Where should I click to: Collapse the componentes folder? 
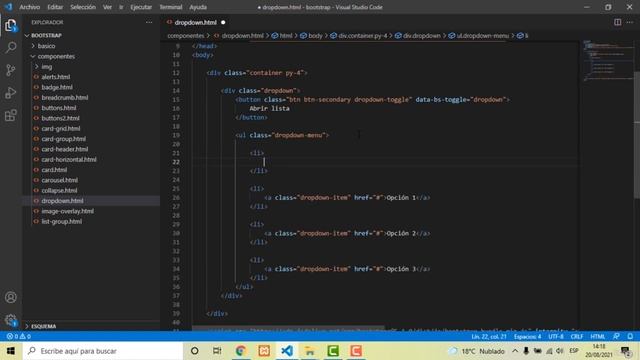[x=56, y=56]
